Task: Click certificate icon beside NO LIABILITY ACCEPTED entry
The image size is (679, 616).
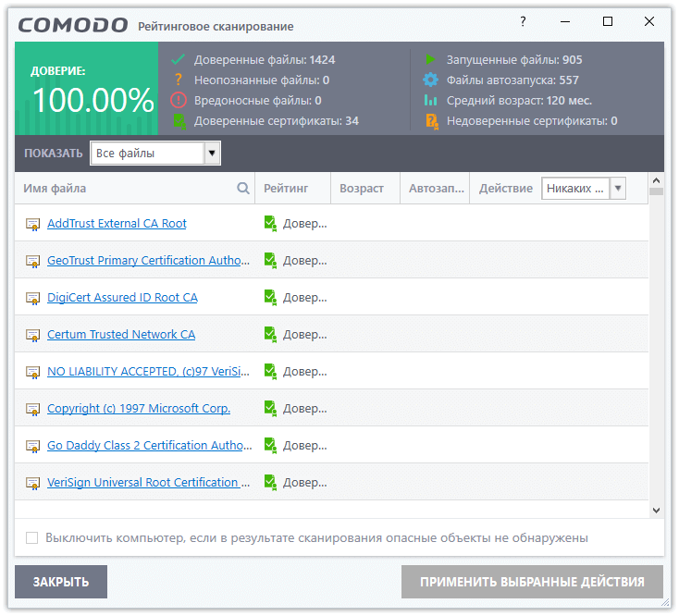Action: point(33,372)
